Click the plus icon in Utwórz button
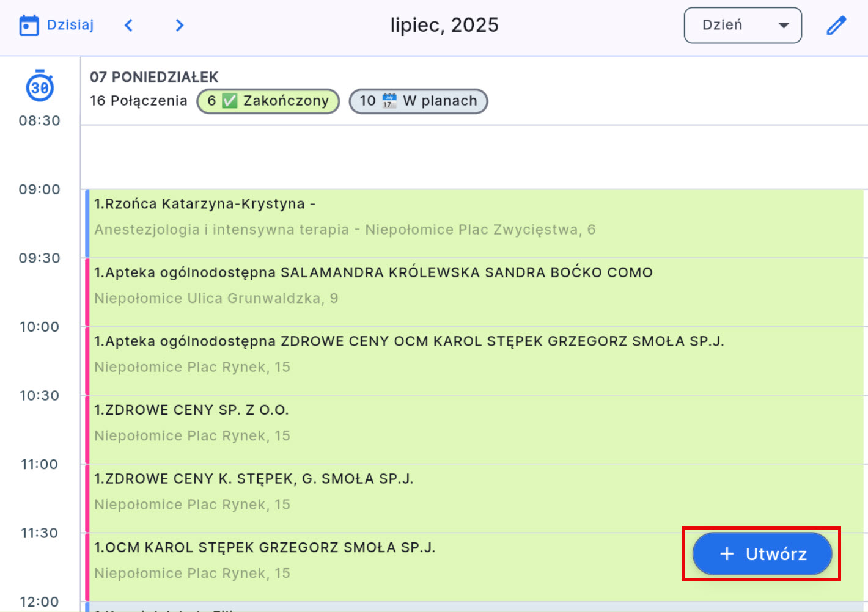Screen dimensions: 868x612 click(726, 554)
